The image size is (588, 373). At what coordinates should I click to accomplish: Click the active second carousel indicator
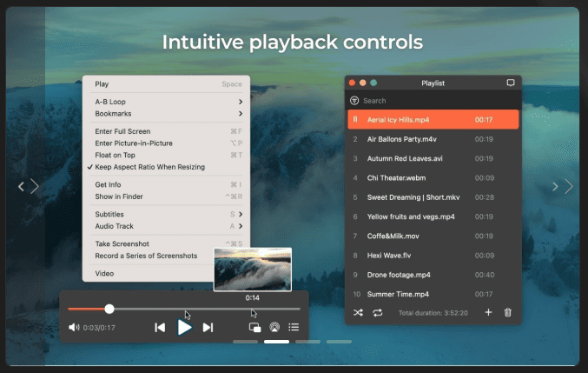click(x=276, y=342)
